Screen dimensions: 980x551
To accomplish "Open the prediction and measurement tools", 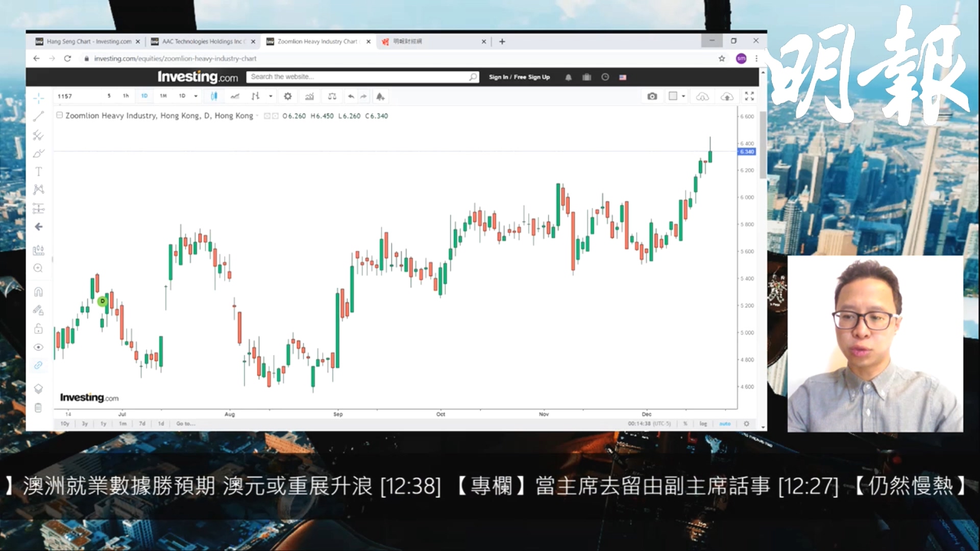I will 38,208.
